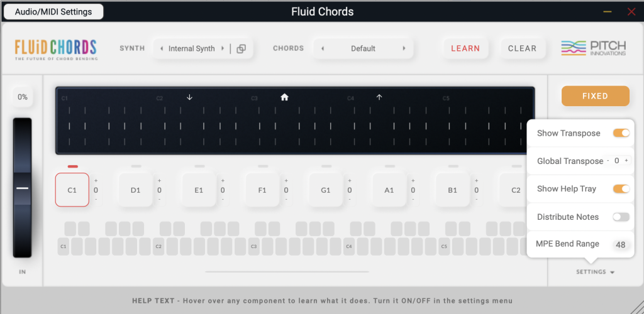Increase Global Transpose with plus
644x314 pixels.
pyautogui.click(x=626, y=161)
